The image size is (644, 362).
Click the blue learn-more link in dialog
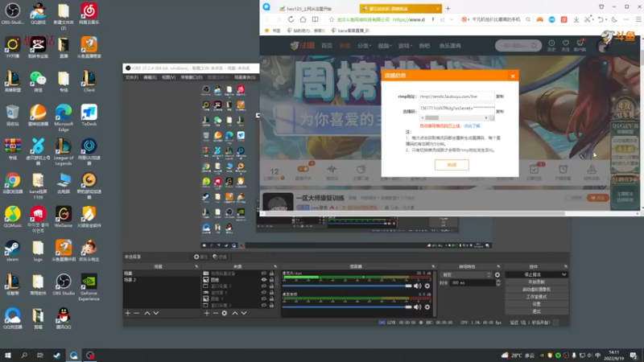pos(472,126)
